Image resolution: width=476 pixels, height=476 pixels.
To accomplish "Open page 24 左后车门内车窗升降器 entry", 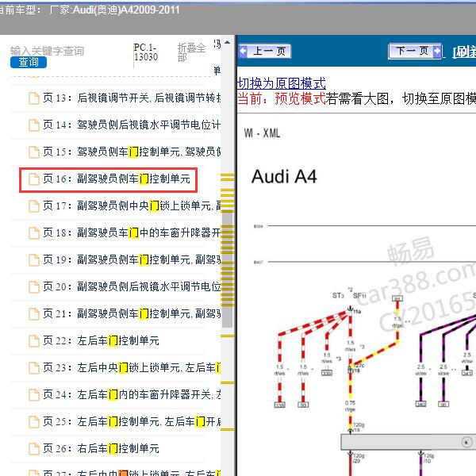I will (x=132, y=394).
